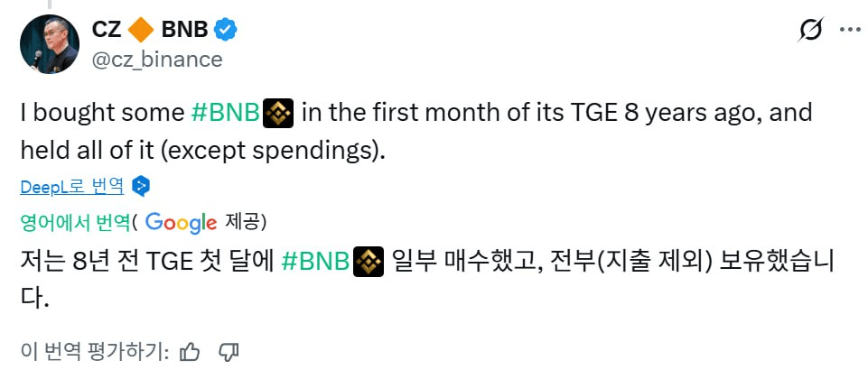Click the DeepL로 번역 link
The image size is (868, 370).
[72, 187]
